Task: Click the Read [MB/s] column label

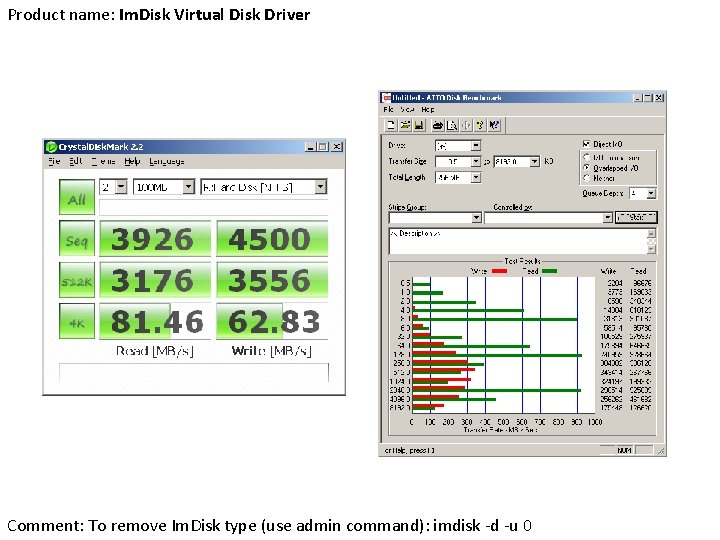Action: (x=154, y=351)
